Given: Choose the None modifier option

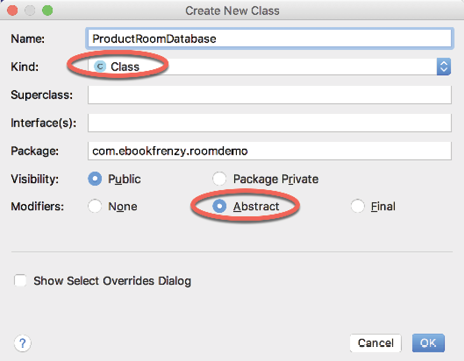Looking at the screenshot, I should [95, 206].
